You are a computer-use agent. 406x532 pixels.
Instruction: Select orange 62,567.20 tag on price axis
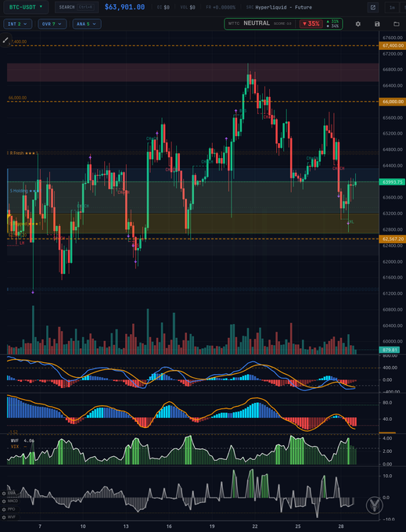pos(393,239)
